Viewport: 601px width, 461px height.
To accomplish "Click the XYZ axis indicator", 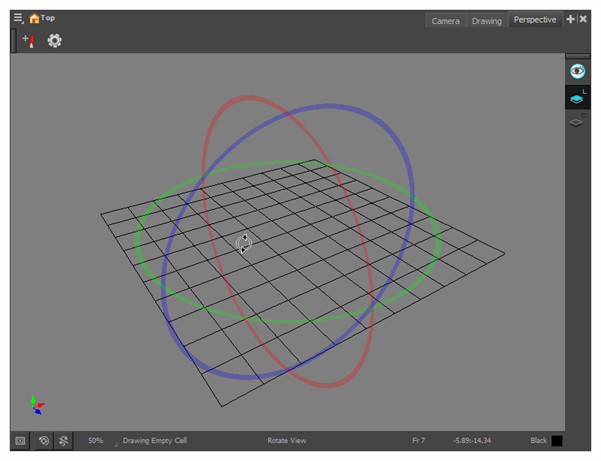I will (35, 405).
